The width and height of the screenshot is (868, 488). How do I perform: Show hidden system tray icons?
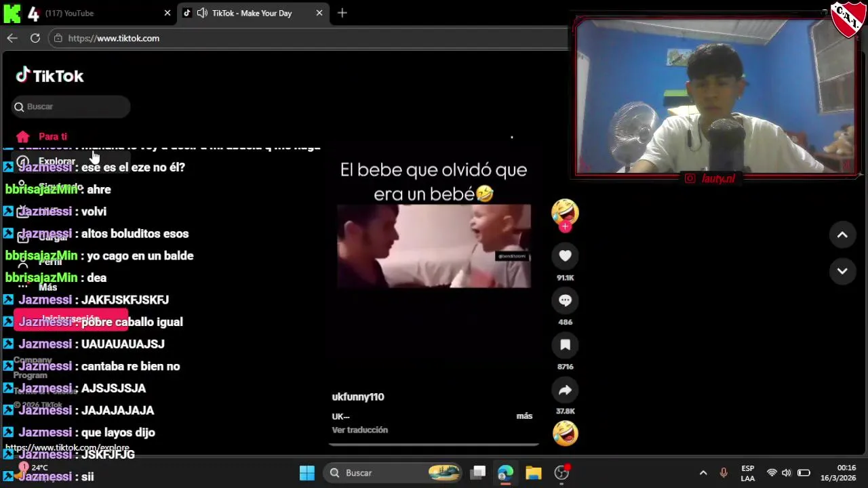[703, 472]
